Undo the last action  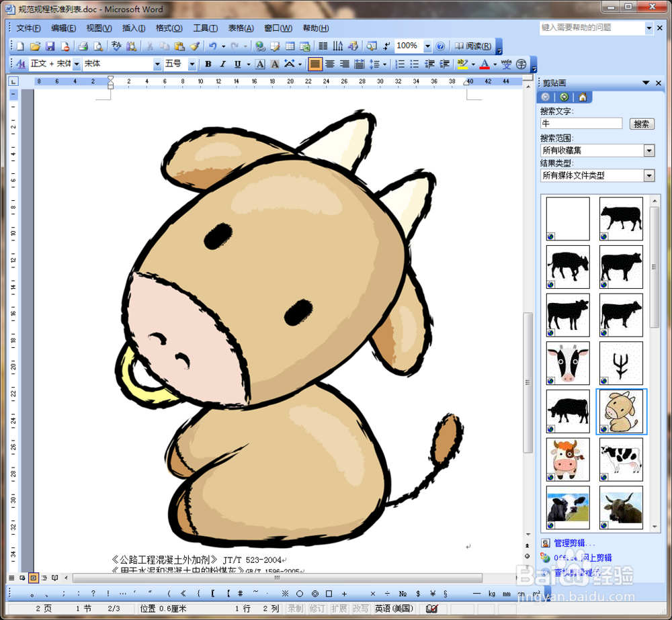212,46
